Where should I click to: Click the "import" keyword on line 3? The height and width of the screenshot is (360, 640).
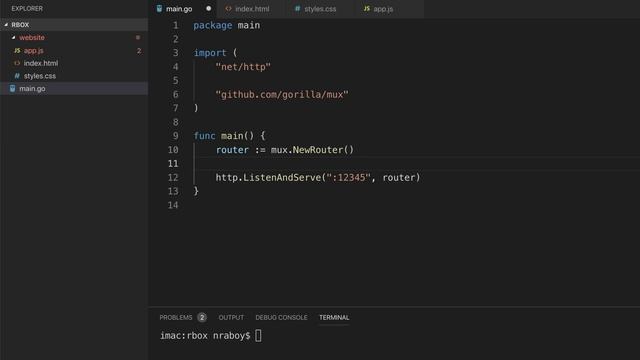[210, 53]
